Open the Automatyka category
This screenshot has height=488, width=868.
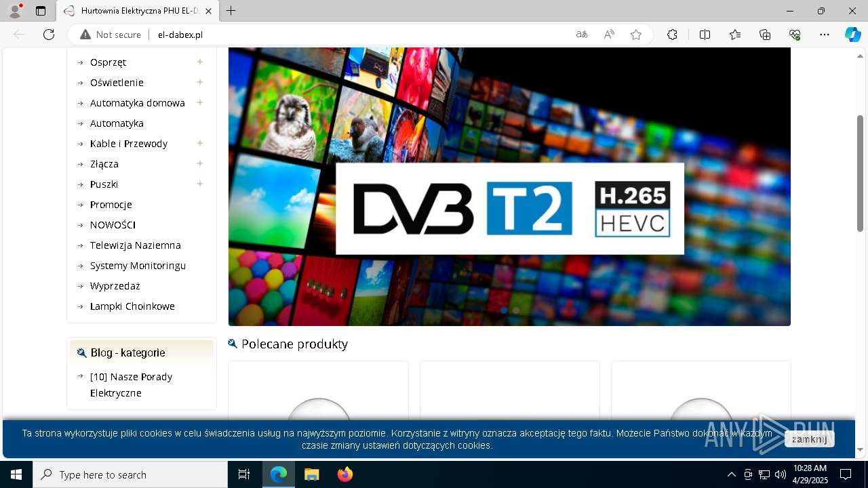point(117,123)
